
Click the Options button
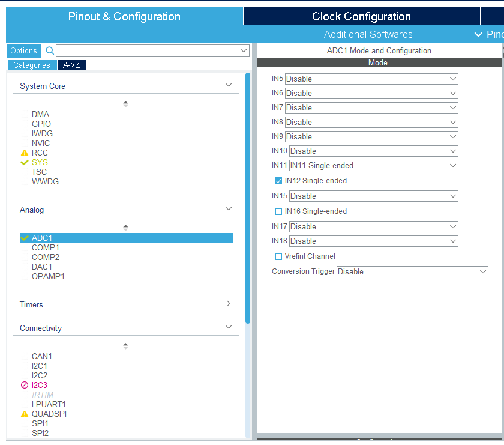tap(24, 51)
